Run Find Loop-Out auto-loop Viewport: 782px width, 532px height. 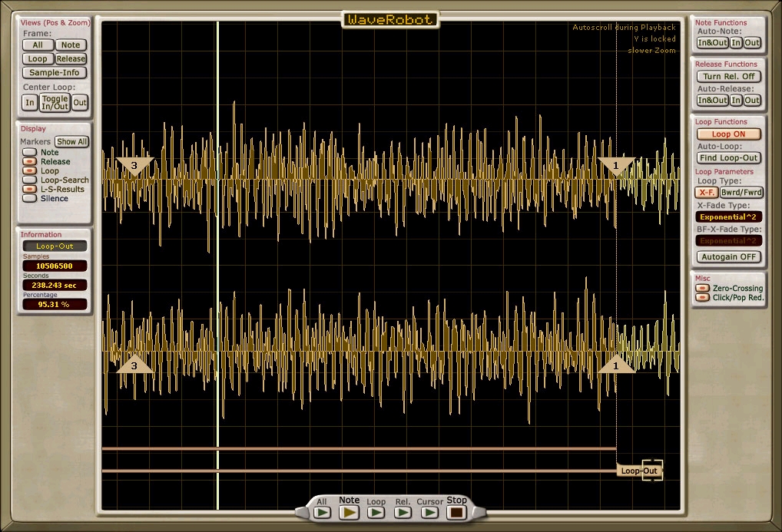pos(729,158)
